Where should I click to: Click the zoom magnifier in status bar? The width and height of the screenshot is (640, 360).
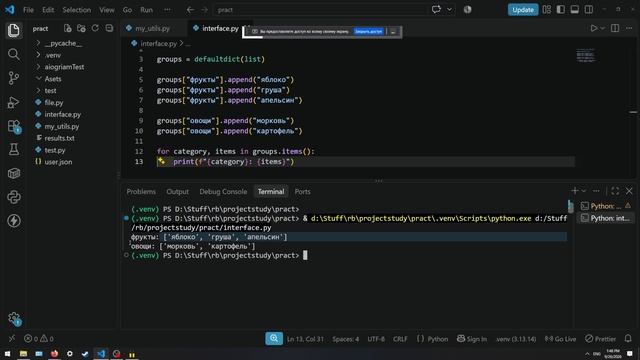[273, 338]
